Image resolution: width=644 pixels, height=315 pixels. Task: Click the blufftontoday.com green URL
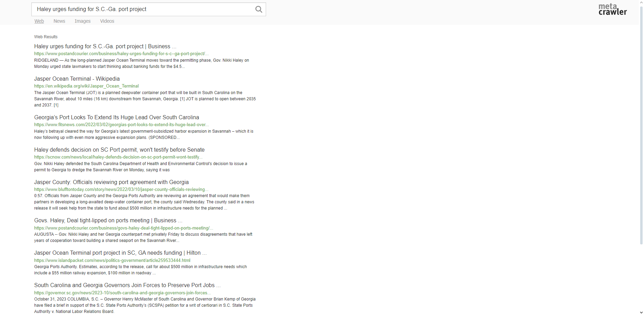tap(121, 190)
